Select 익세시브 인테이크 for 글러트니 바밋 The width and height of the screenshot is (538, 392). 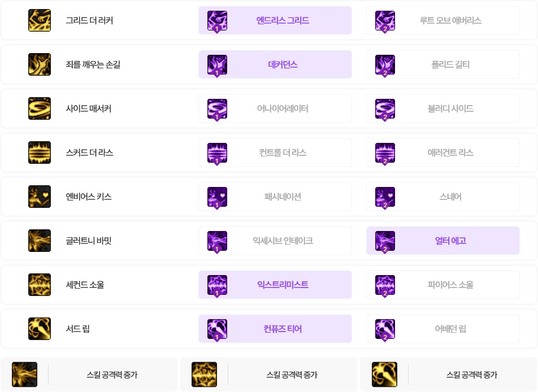click(275, 241)
